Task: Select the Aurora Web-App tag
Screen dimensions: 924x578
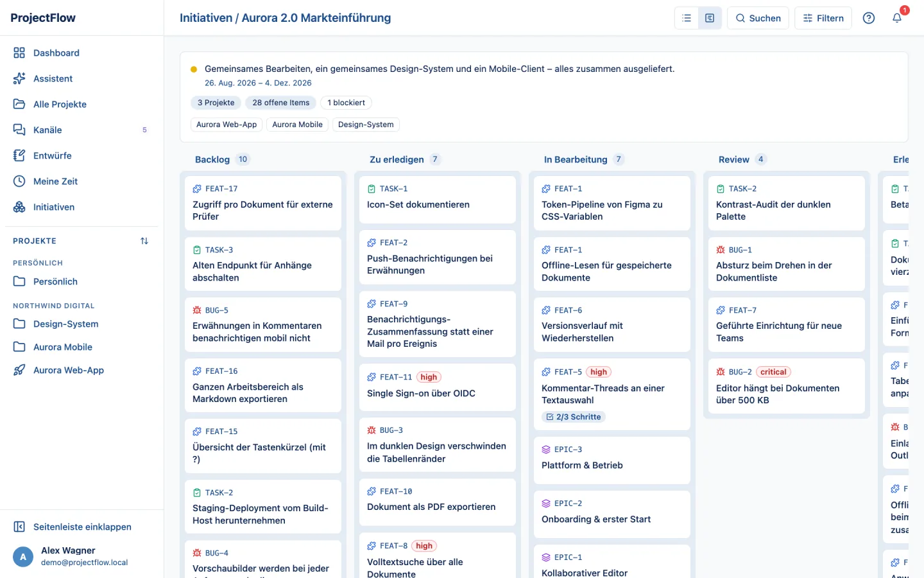Action: (227, 125)
